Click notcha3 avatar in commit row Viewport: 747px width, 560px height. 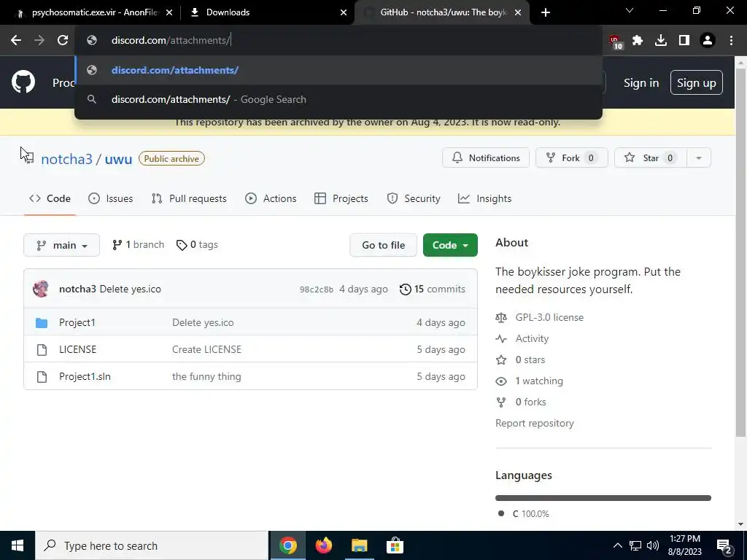41,289
